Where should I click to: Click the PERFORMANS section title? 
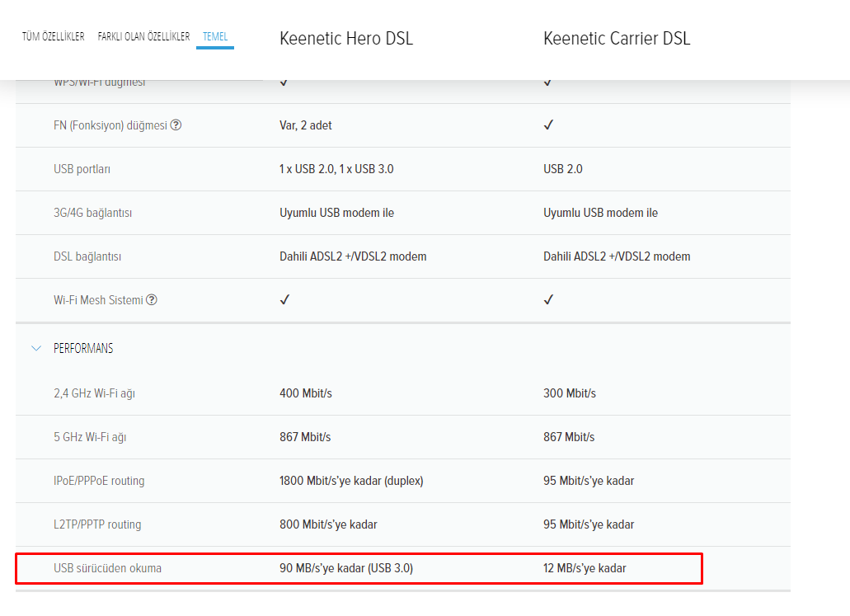83,348
